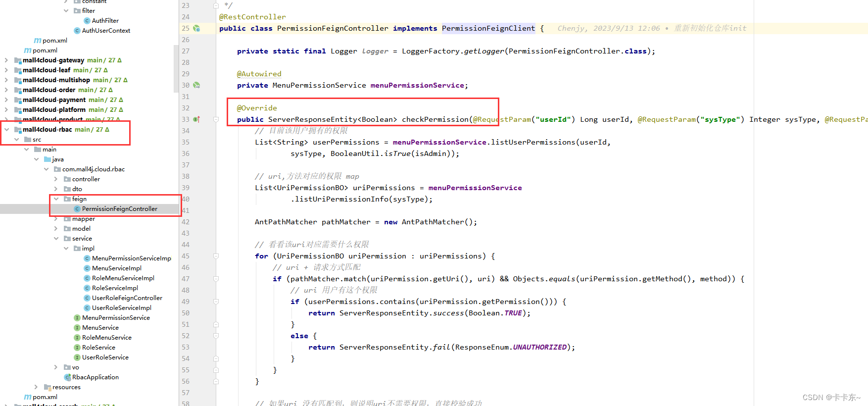Click the UserRoleService interface icon
The image size is (868, 406).
77,357
